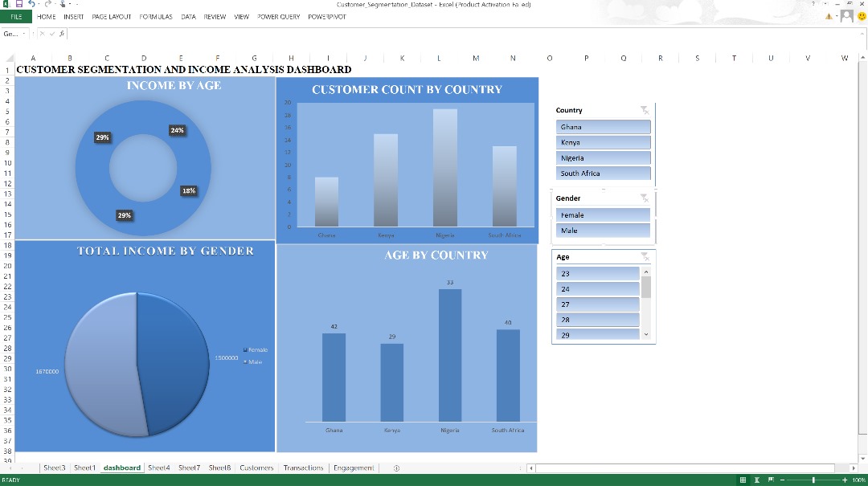868x486 pixels.
Task: Clear filter on Country slicer
Action: pos(645,110)
